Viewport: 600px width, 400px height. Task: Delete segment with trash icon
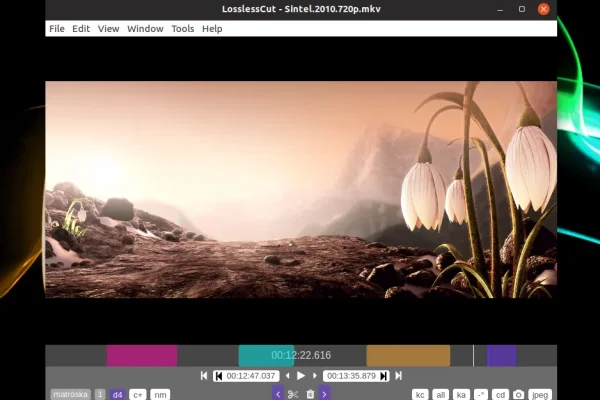[310, 394]
